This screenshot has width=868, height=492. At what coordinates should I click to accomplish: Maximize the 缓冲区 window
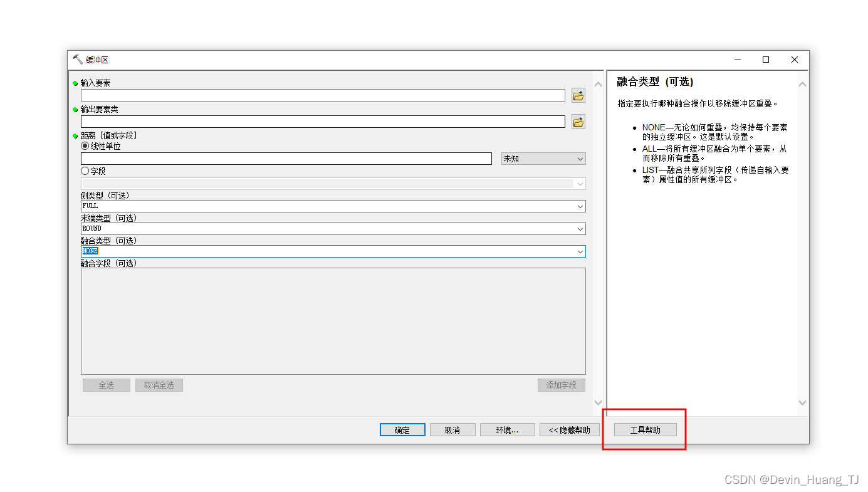click(766, 60)
